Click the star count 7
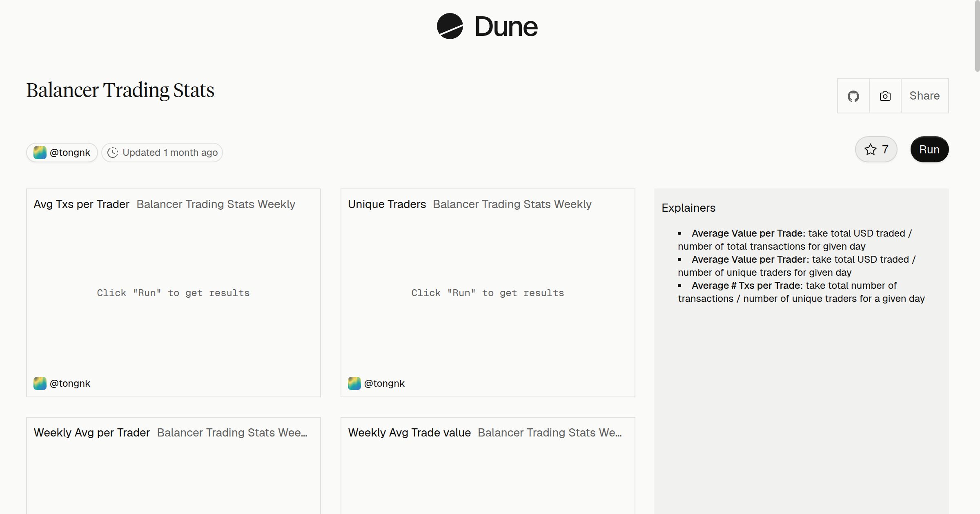Screen dimensions: 980x514 885,149
